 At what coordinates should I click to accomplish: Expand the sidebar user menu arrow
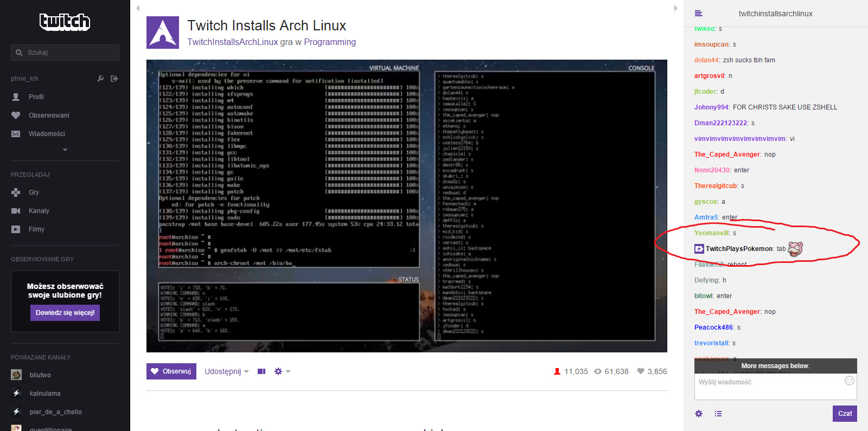(65, 150)
